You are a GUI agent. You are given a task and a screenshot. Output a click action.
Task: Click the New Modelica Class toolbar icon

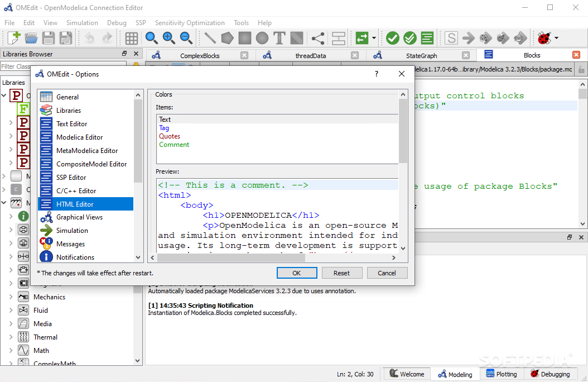coord(14,38)
